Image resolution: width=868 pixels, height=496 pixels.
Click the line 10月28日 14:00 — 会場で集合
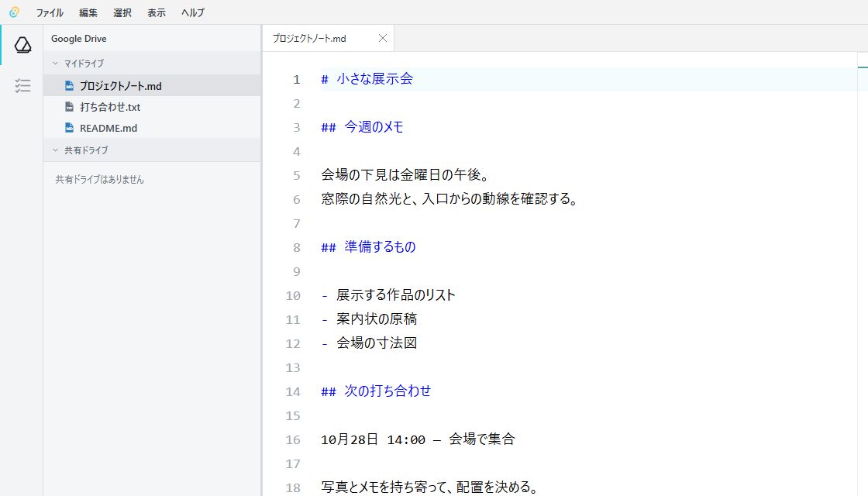click(418, 439)
